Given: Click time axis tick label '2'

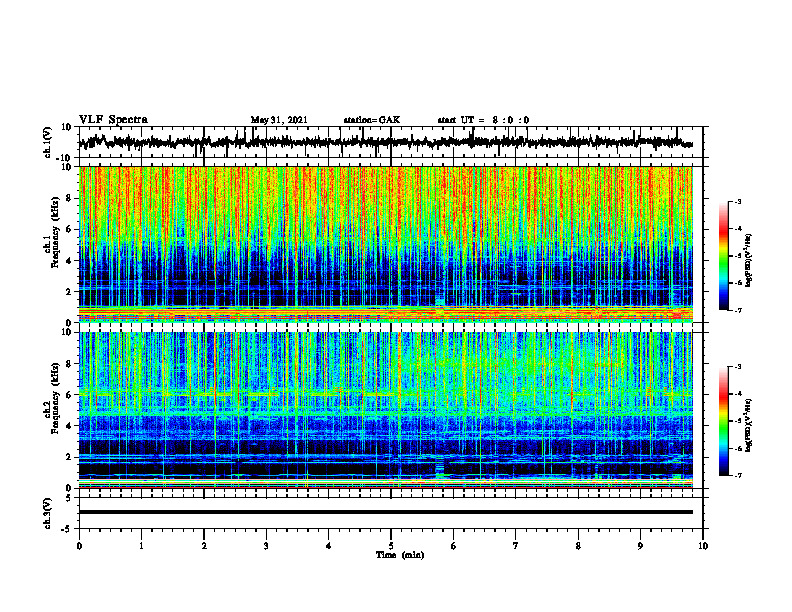Looking at the screenshot, I should coord(204,546).
